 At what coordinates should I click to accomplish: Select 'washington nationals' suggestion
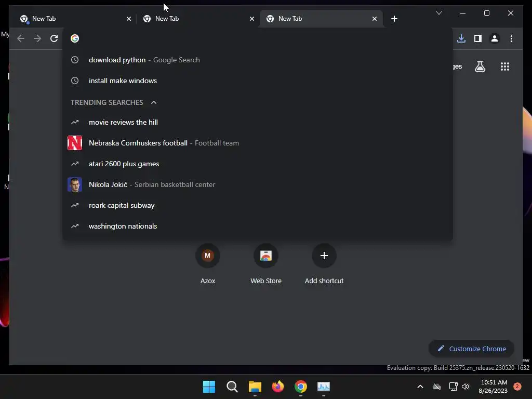pyautogui.click(x=258, y=227)
